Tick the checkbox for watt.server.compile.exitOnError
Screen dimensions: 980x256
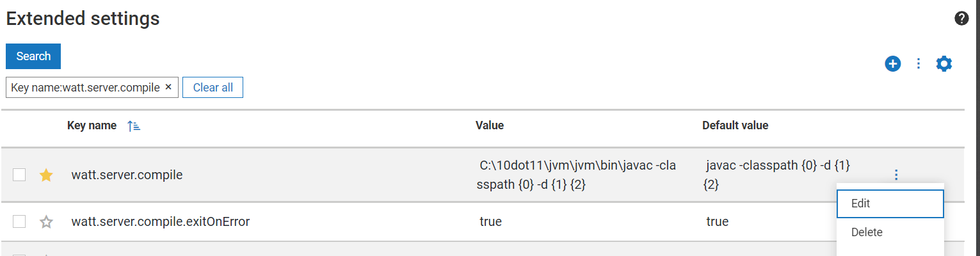[19, 222]
